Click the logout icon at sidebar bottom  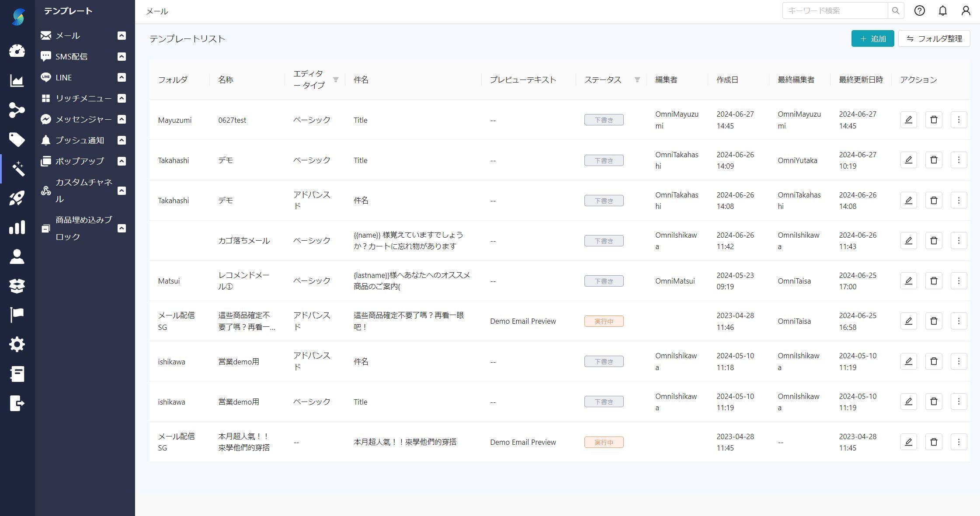pyautogui.click(x=17, y=403)
